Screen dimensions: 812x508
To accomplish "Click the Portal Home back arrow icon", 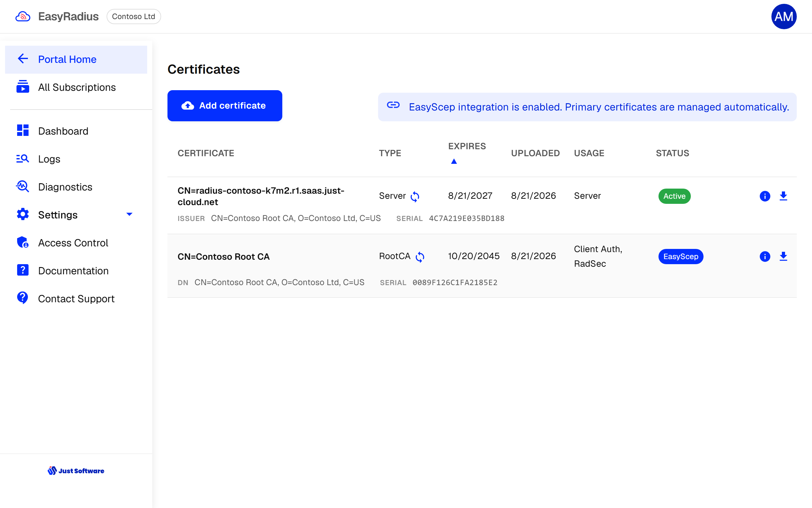I will click(23, 59).
